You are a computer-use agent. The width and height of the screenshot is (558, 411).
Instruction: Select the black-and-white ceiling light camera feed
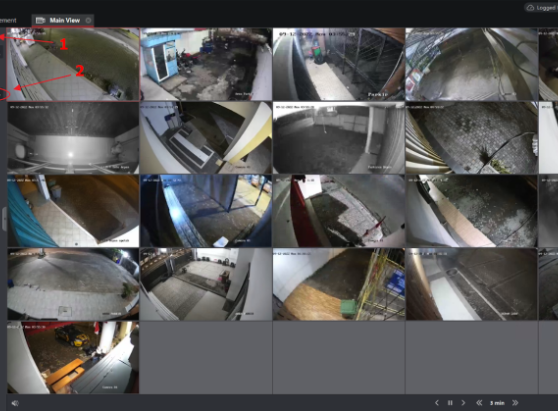73,138
